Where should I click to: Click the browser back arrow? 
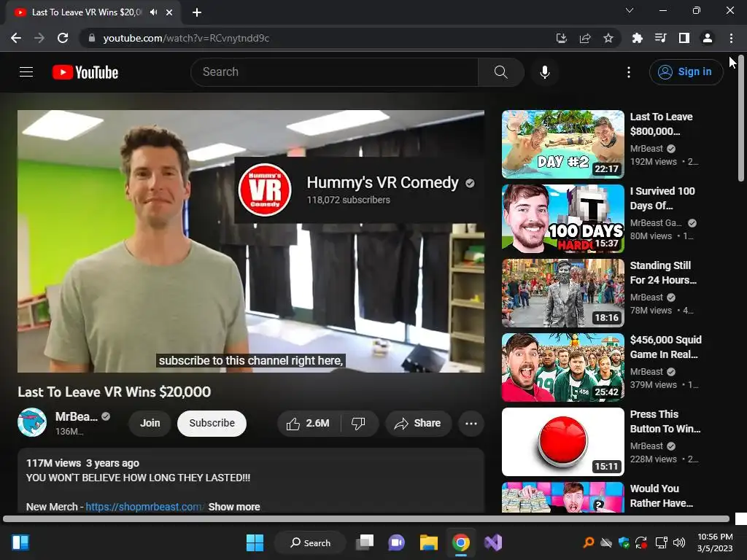[16, 38]
